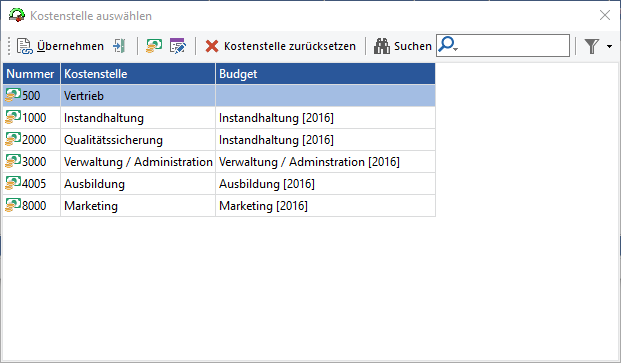Sort by the Budget column header
621x363 pixels.
pos(325,74)
